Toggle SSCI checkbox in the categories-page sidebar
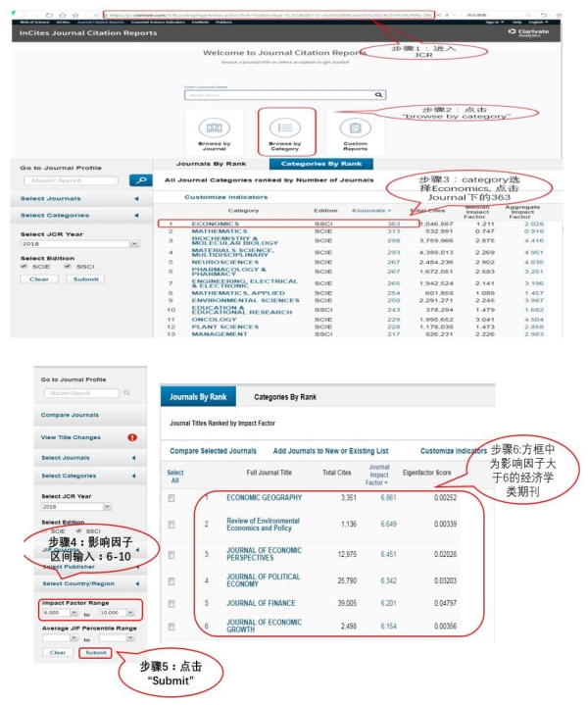Screen dimensions: 588x705 (68, 267)
